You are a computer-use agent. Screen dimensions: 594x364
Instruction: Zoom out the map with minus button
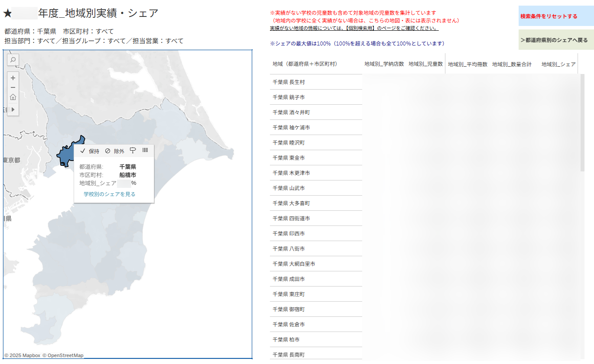click(13, 87)
